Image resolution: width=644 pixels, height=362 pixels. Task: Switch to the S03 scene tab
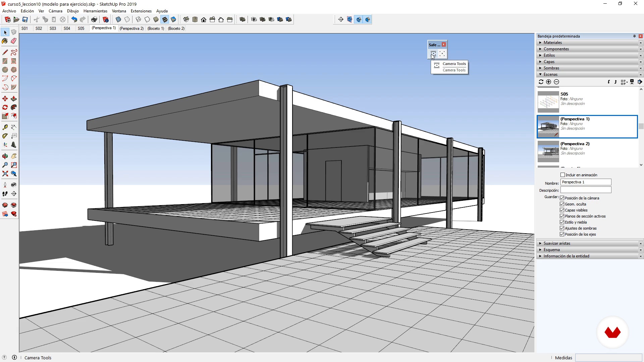[x=53, y=28]
